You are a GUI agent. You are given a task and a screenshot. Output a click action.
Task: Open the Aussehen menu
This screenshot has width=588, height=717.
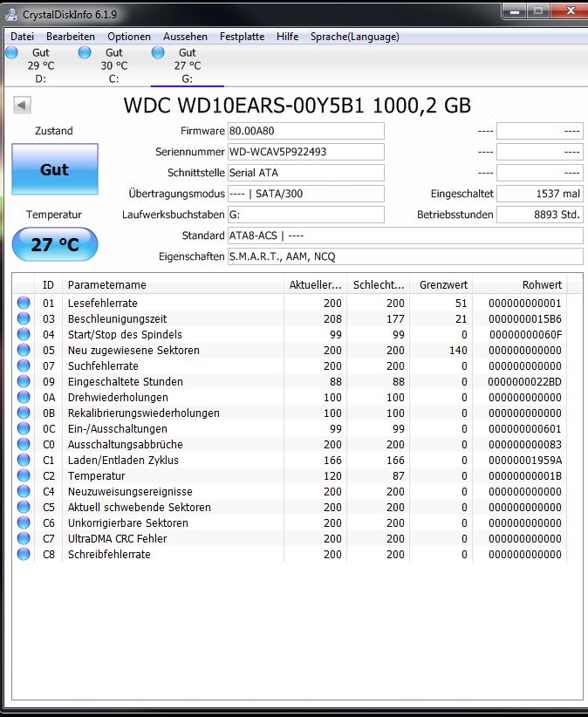pos(185,37)
